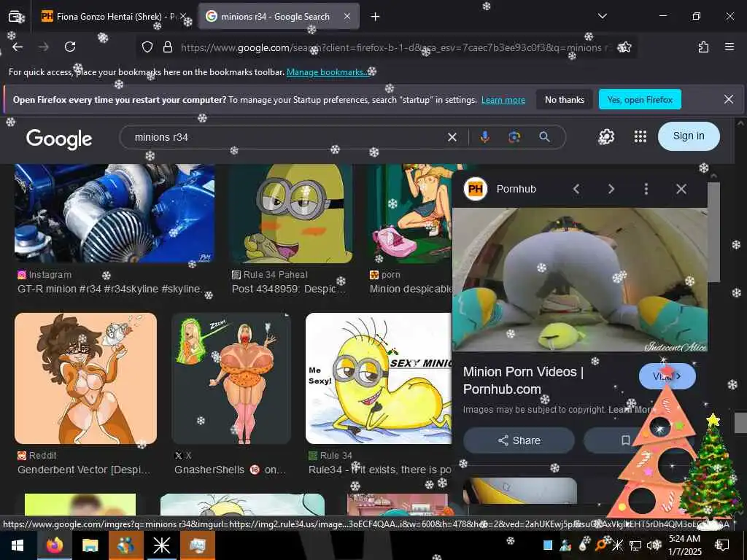Click the preview panel source logo

(476, 189)
